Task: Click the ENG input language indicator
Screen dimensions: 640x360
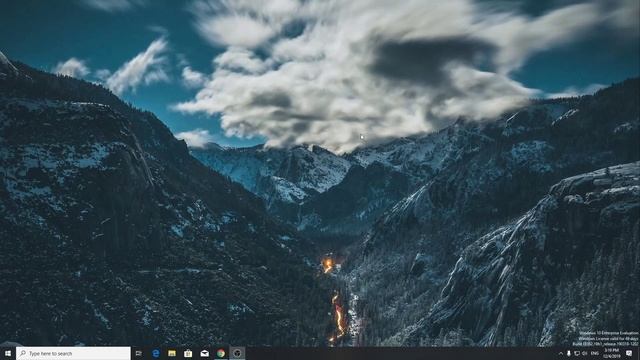Action: tap(595, 353)
